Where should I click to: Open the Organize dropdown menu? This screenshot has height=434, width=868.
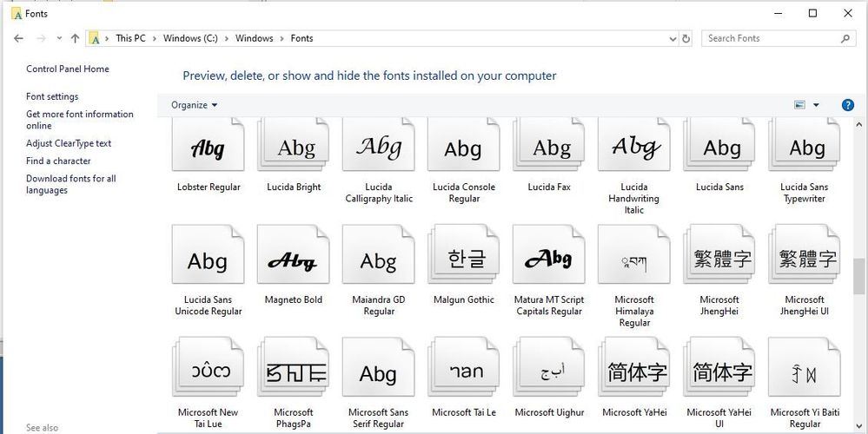click(195, 105)
